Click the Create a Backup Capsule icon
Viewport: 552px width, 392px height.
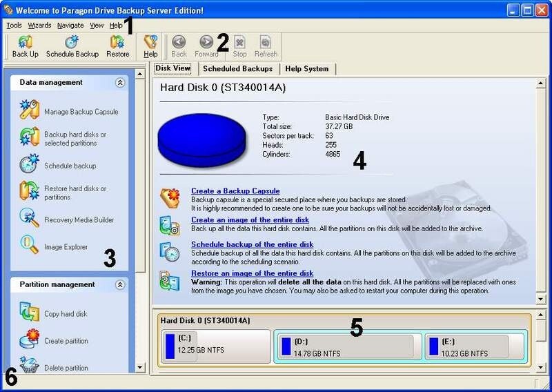click(x=170, y=198)
